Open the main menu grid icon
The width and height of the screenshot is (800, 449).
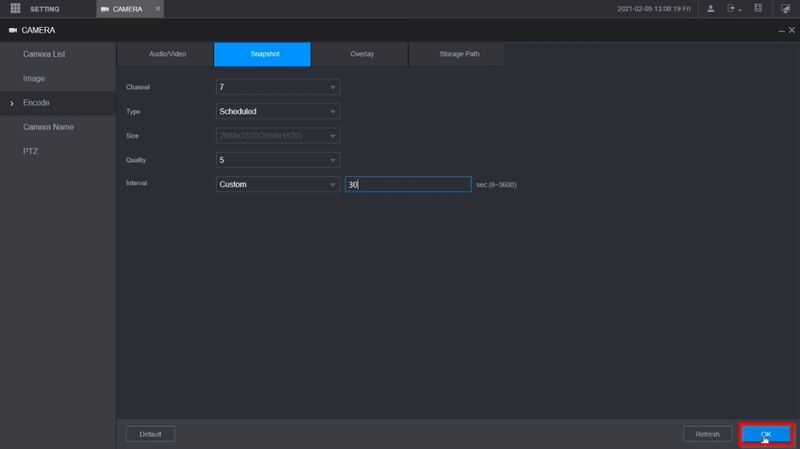[x=15, y=9]
